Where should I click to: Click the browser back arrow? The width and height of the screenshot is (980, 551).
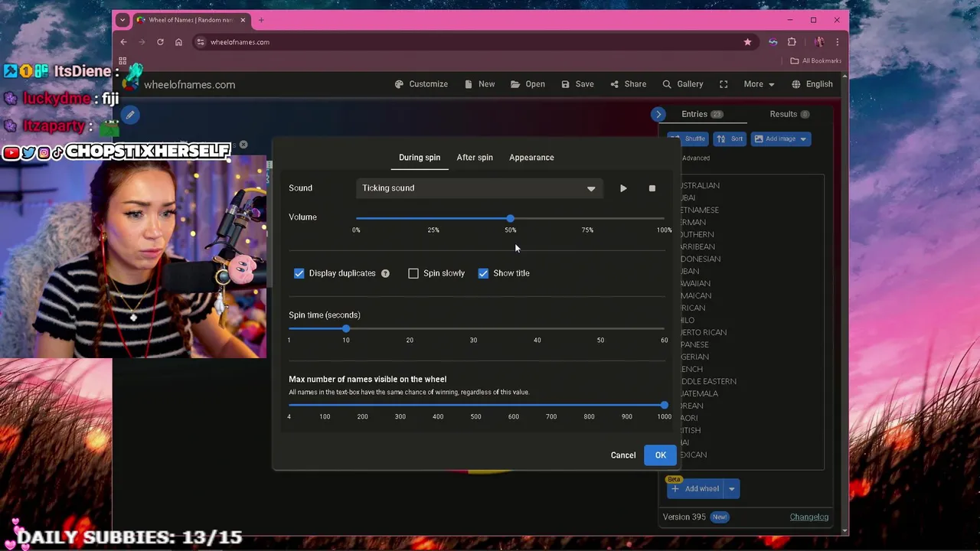tap(124, 42)
